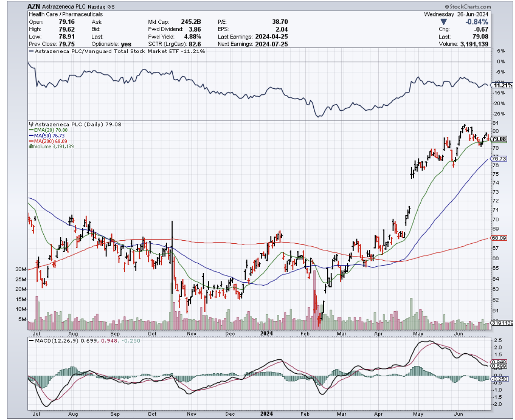Select the MA(200) 68.09 legend entry
This screenshot has width=515, height=420.
click(45, 141)
